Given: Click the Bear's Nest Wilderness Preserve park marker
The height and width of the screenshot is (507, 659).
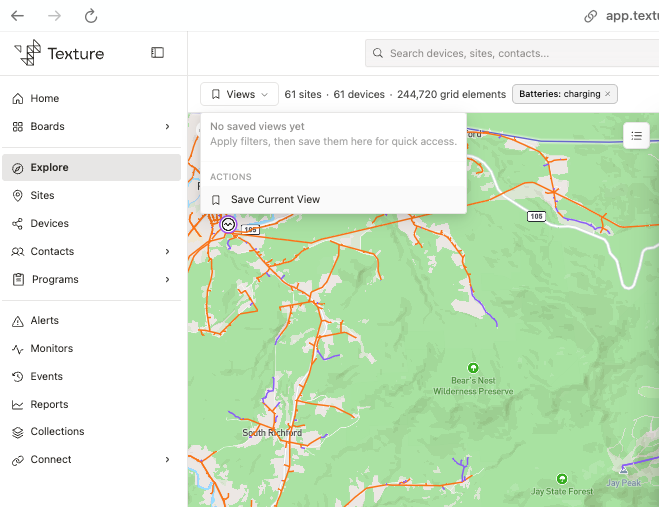Looking at the screenshot, I should tap(473, 368).
